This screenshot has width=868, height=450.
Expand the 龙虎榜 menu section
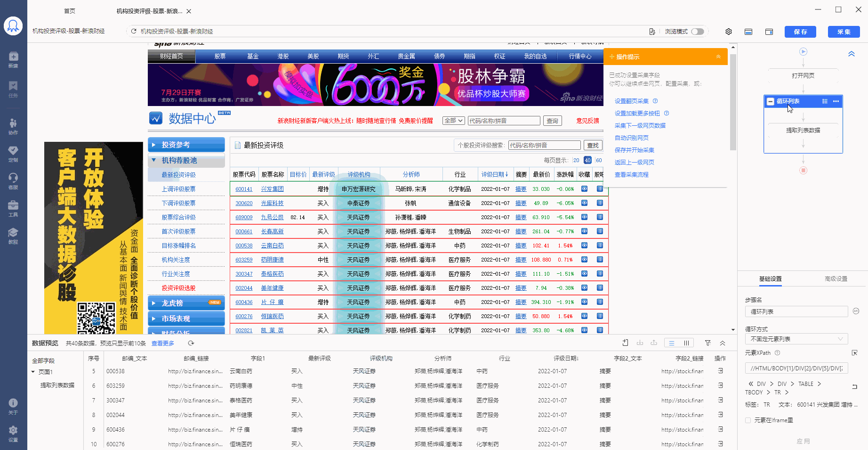186,303
